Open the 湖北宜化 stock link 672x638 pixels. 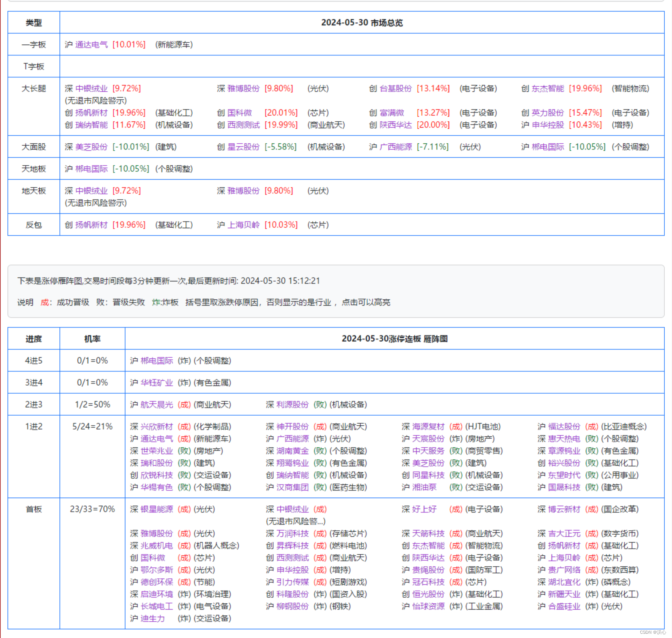point(564,582)
